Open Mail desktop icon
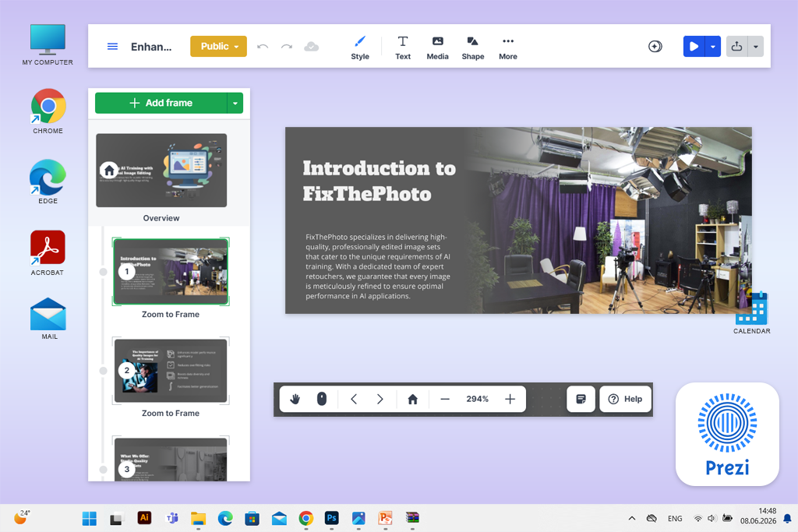 (48, 319)
